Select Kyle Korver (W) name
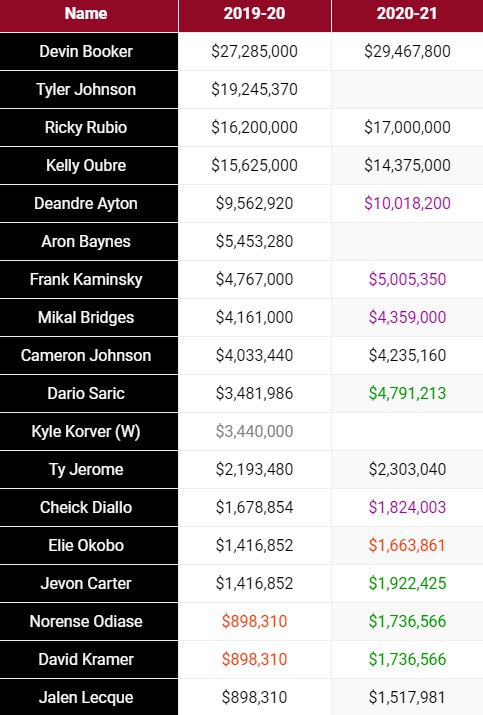 click(86, 431)
